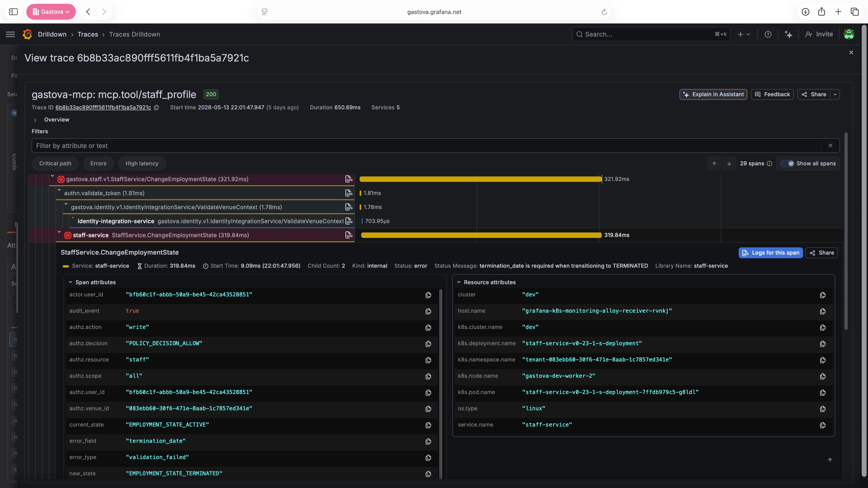Click the Invite button
The image size is (868, 488).
819,34
